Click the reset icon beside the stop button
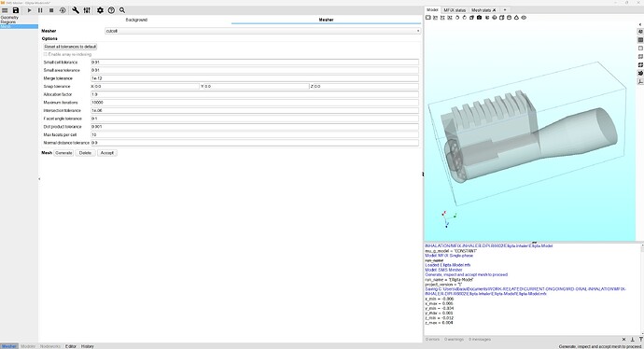The width and height of the screenshot is (644, 349). (x=63, y=10)
